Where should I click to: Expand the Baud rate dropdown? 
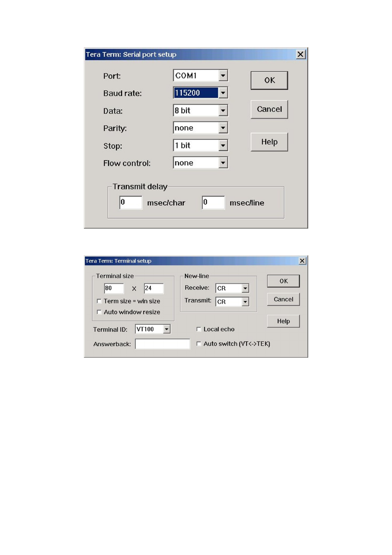pos(223,93)
